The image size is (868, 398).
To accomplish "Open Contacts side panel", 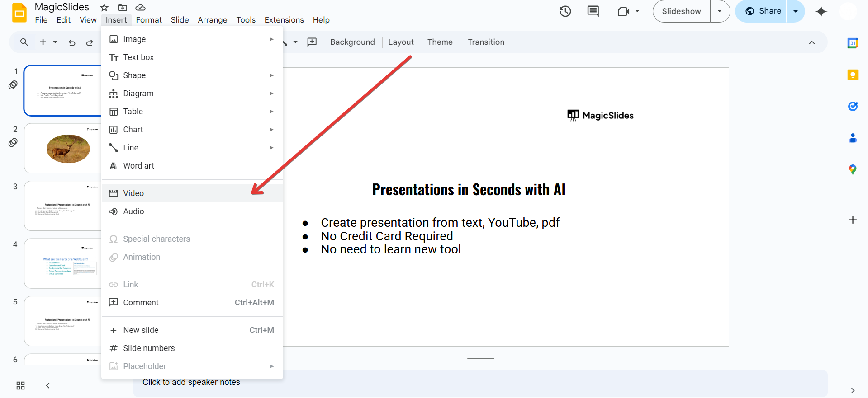I will coord(853,138).
